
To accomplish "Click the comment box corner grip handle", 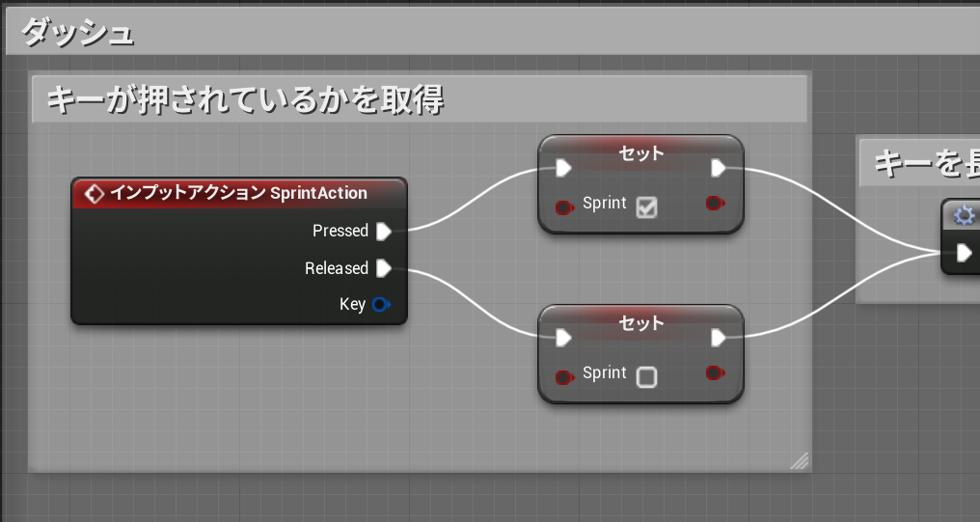I will [800, 461].
